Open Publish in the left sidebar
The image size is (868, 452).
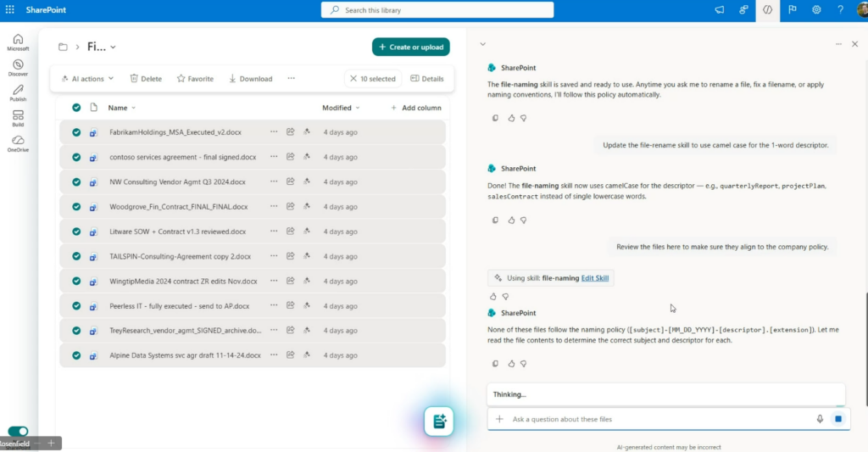click(18, 92)
